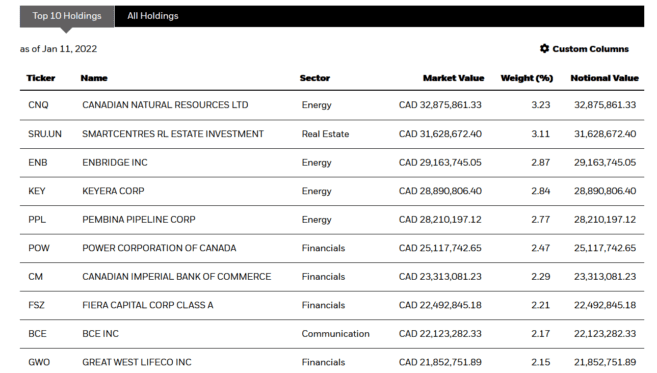657x373 pixels.
Task: Click the GWO ticker cell
Action: (x=39, y=362)
